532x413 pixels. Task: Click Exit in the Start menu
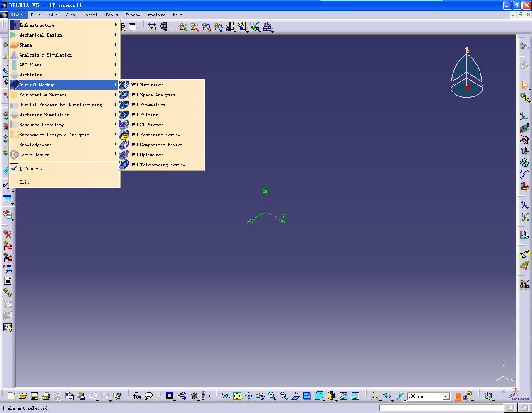point(64,182)
